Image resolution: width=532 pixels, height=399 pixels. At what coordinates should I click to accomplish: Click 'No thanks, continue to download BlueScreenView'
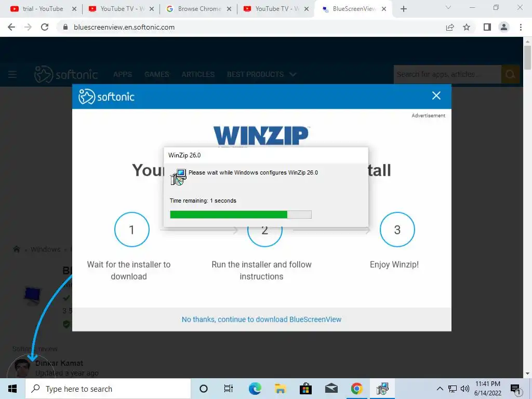point(262,320)
